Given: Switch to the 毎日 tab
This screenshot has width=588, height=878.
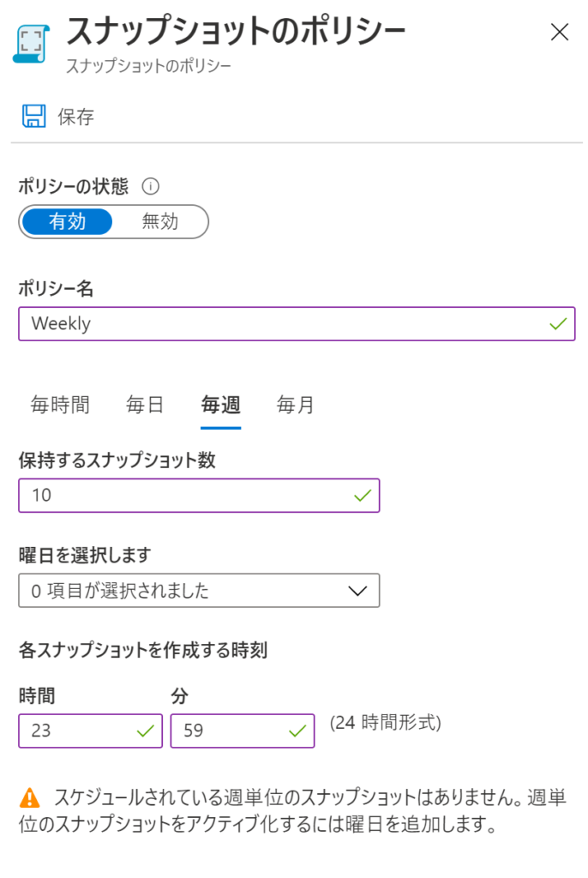Looking at the screenshot, I should click(145, 405).
